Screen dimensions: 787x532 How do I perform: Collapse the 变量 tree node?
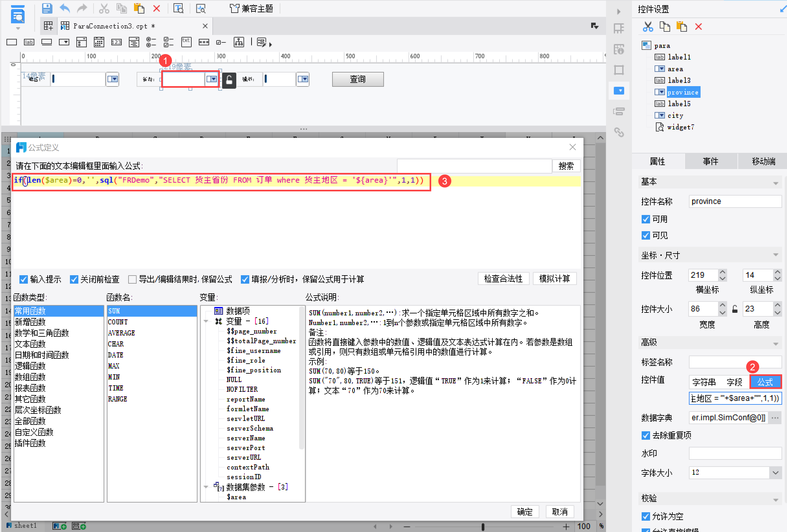(x=206, y=321)
